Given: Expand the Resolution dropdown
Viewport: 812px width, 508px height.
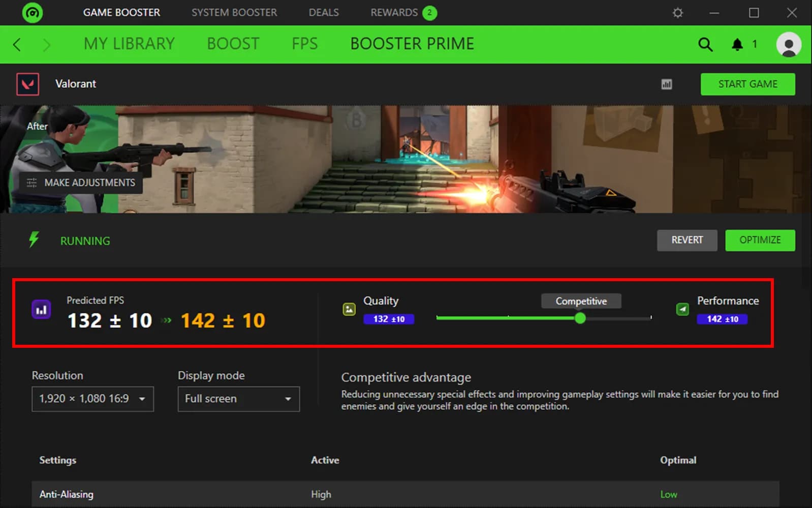Looking at the screenshot, I should point(92,399).
